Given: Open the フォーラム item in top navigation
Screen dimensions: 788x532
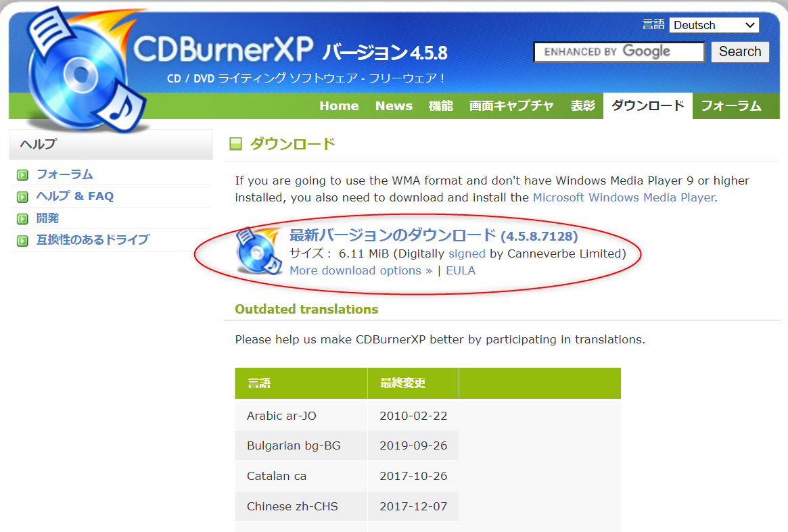Looking at the screenshot, I should [731, 106].
